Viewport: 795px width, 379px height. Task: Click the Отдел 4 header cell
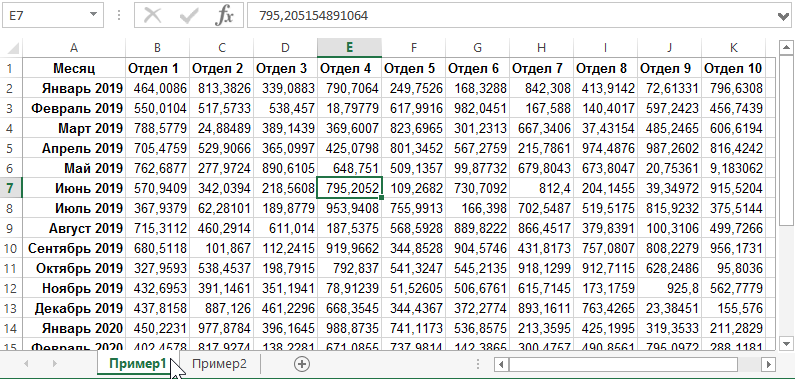coord(349,68)
